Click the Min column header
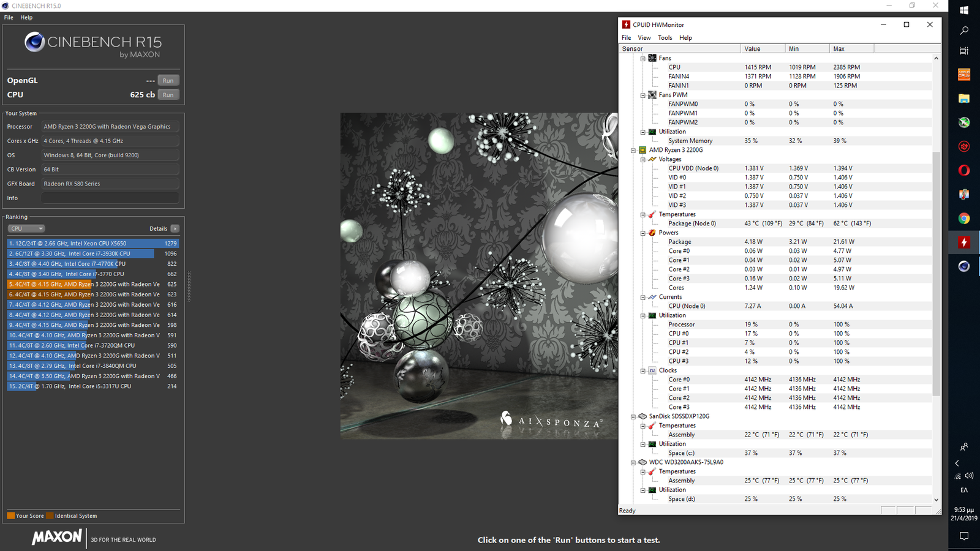The height and width of the screenshot is (551, 980). tap(807, 48)
